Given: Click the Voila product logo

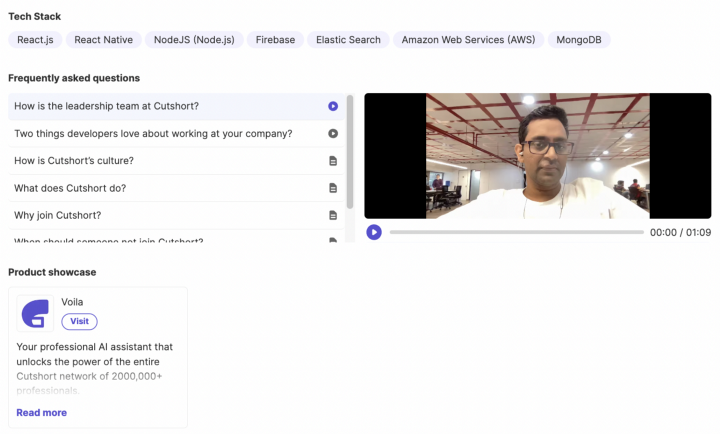Looking at the screenshot, I should (x=35, y=313).
